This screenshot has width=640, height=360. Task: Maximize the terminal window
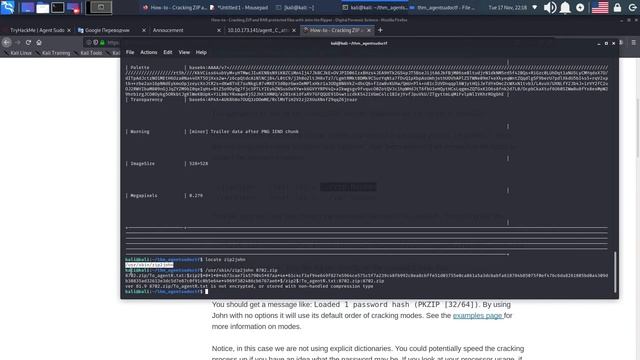click(606, 43)
